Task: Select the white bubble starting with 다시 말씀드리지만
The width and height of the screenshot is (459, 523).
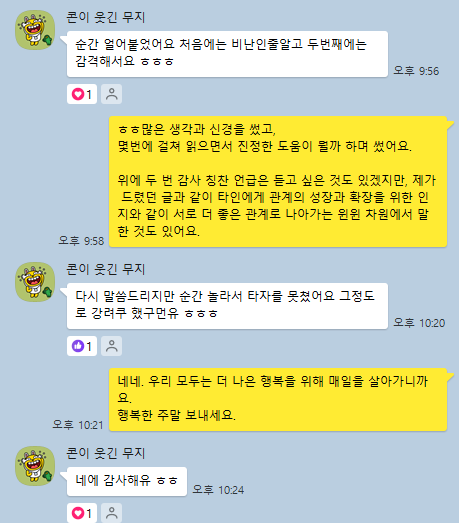Action: 227,306
